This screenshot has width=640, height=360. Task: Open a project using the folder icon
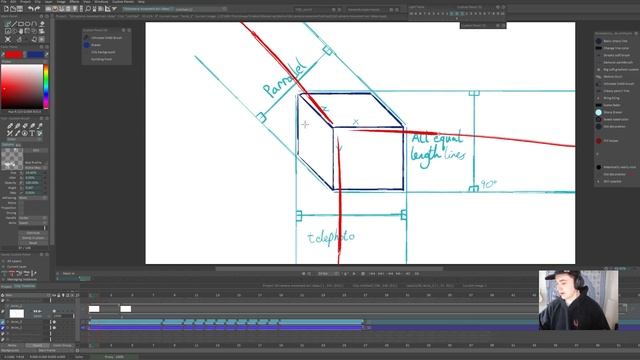click(13, 9)
